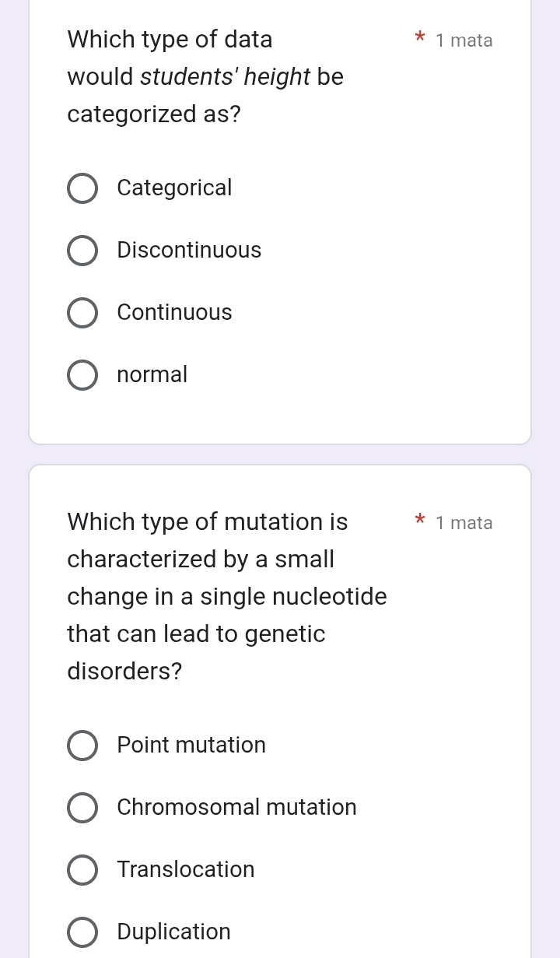This screenshot has height=958, width=560.
Task: Click the '1 mata' label on the height question
Action: (x=464, y=40)
